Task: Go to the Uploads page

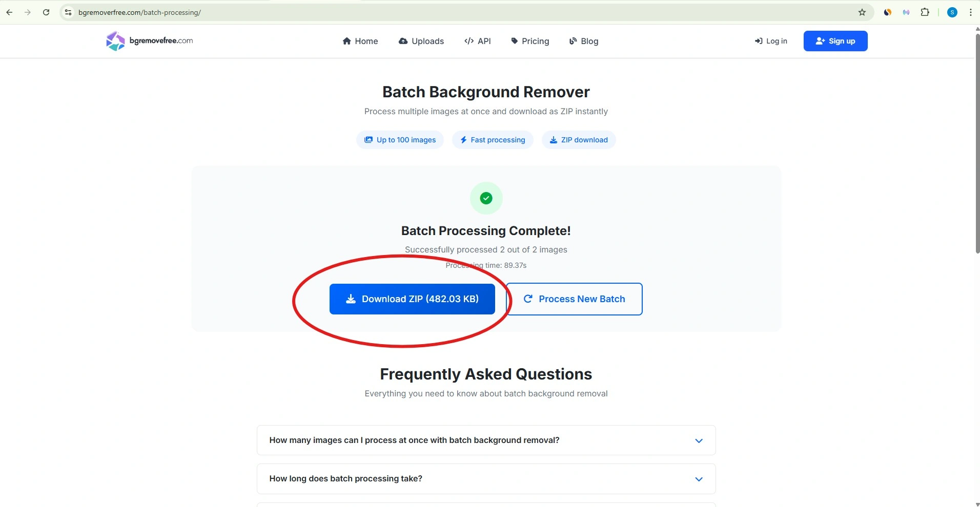Action: 421,41
